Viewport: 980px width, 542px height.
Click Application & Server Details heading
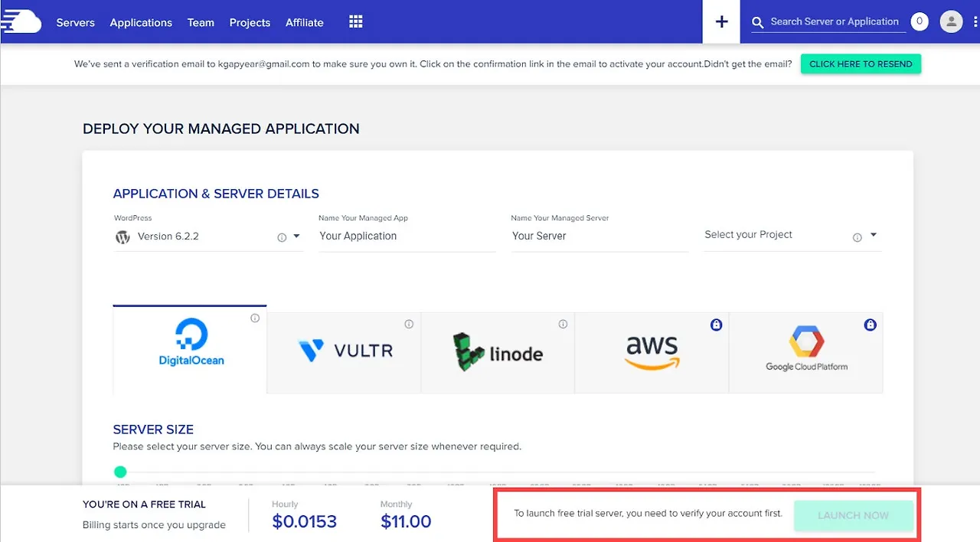tap(216, 194)
